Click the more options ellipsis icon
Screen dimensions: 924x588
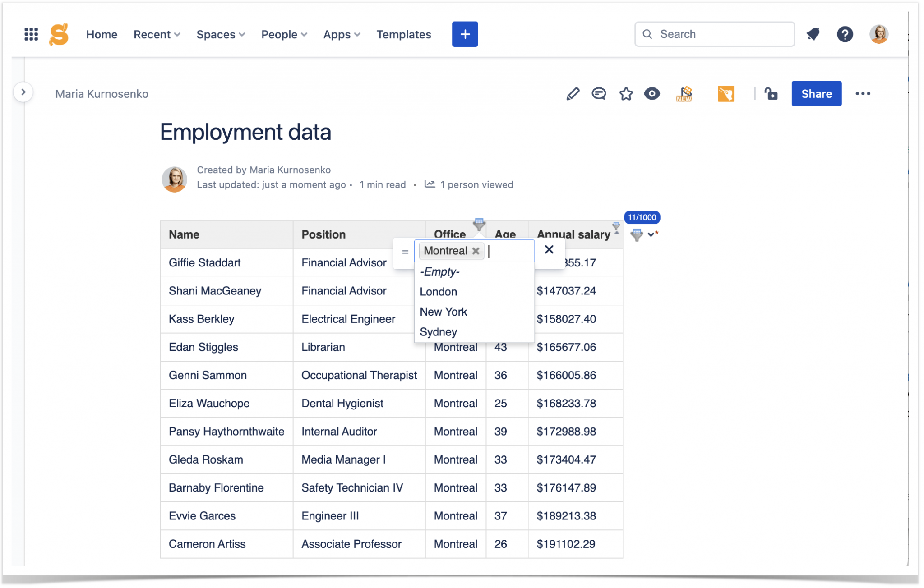pyautogui.click(x=864, y=93)
